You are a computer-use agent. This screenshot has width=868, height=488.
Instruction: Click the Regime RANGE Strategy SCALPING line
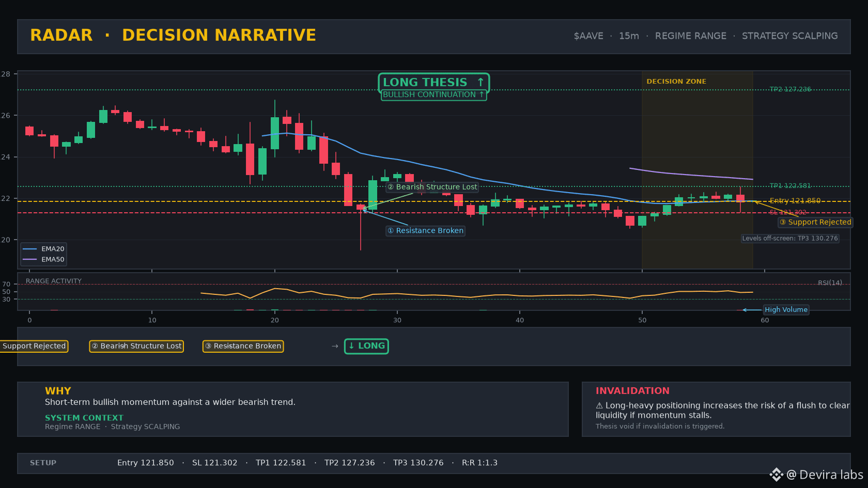pos(113,427)
